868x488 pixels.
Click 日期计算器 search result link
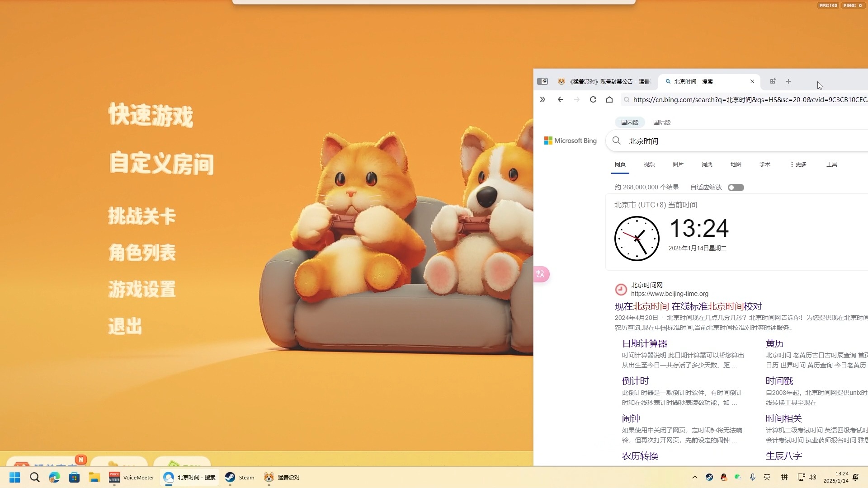(645, 343)
